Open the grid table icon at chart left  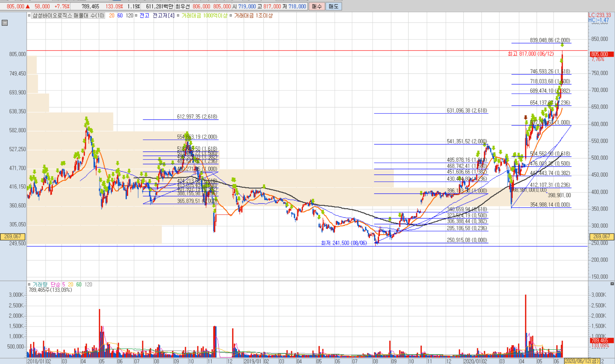[5, 23]
